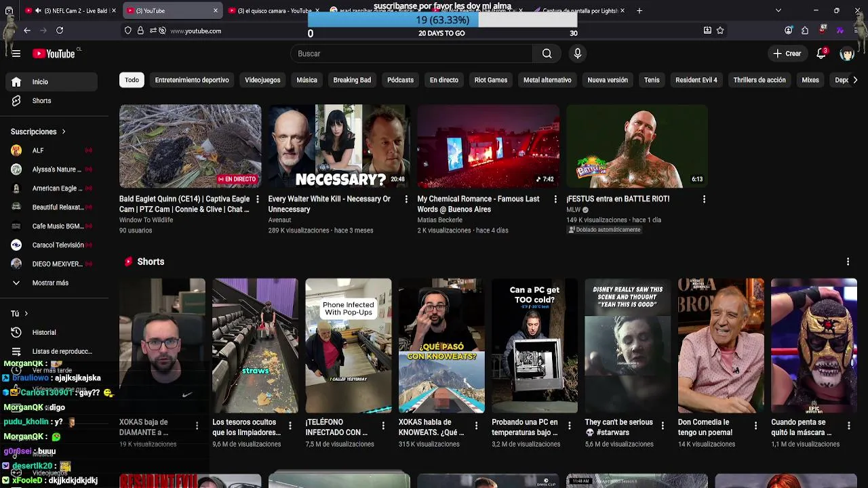Open the uBlock extension with badge 67
The width and height of the screenshot is (868, 488).
coord(823,30)
